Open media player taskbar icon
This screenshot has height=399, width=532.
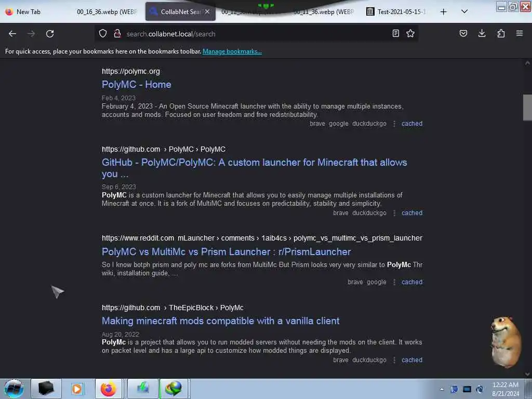click(x=77, y=389)
